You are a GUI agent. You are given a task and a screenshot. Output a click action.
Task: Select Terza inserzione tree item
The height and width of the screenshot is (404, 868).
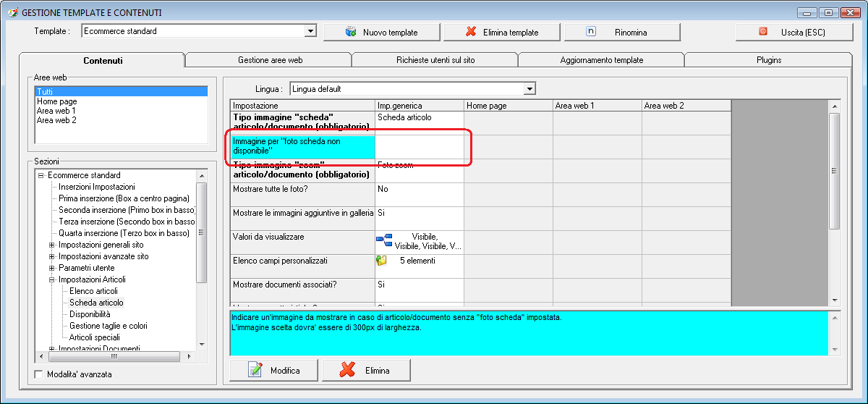[127, 222]
